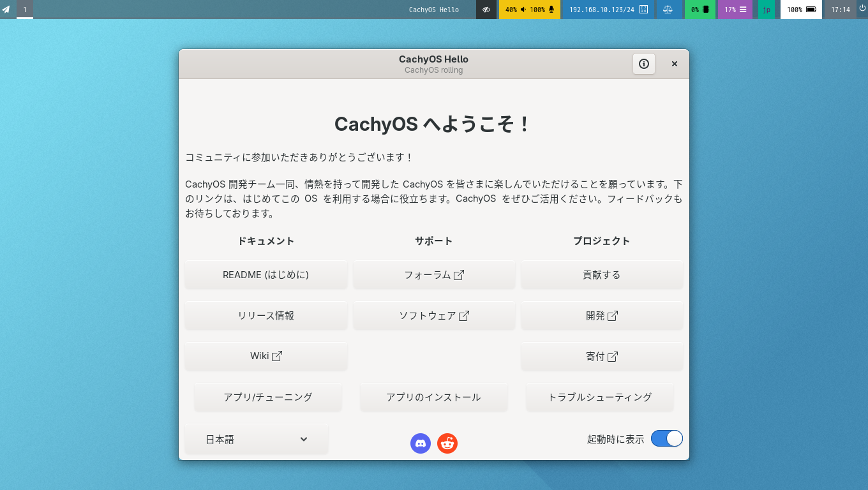Click the balance scale icon in top bar
The width and height of the screenshot is (868, 490).
pyautogui.click(x=668, y=10)
